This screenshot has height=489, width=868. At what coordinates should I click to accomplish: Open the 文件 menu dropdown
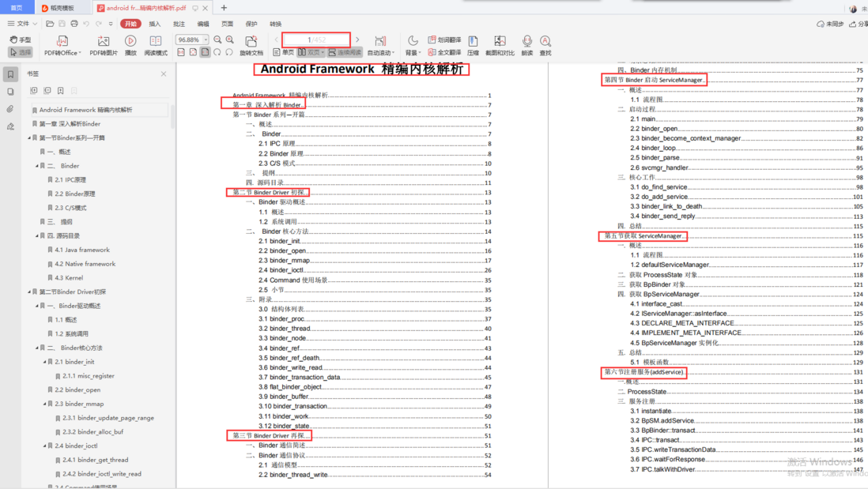pos(22,24)
